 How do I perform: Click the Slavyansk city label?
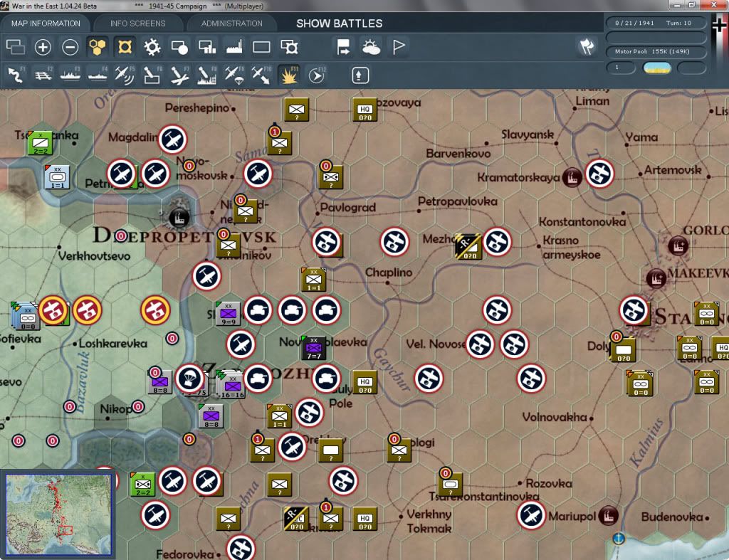click(528, 134)
